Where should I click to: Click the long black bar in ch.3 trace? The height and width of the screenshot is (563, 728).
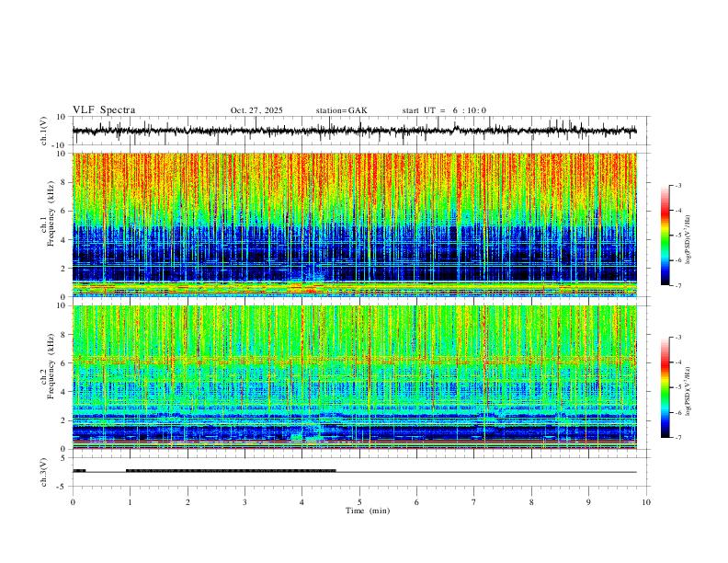coord(231,471)
